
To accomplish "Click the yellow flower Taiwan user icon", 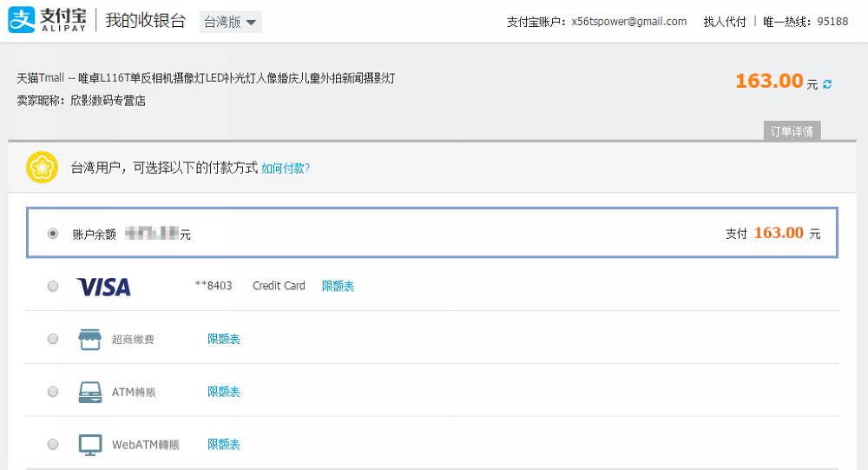I will click(42, 167).
